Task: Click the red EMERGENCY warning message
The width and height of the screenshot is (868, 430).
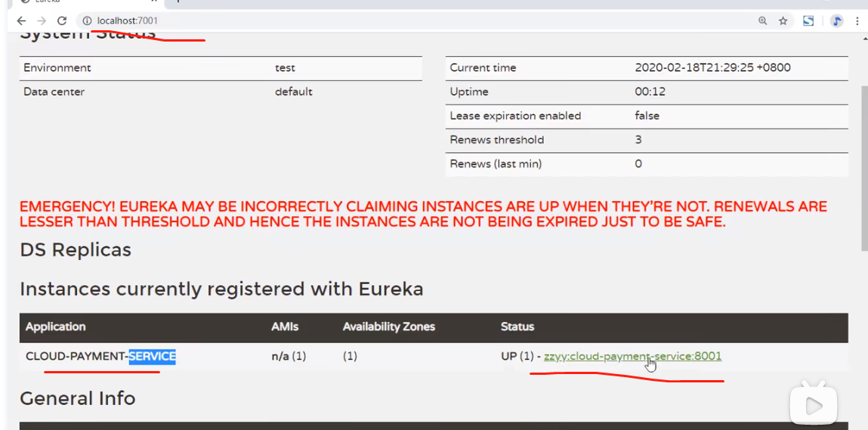Action: point(424,215)
